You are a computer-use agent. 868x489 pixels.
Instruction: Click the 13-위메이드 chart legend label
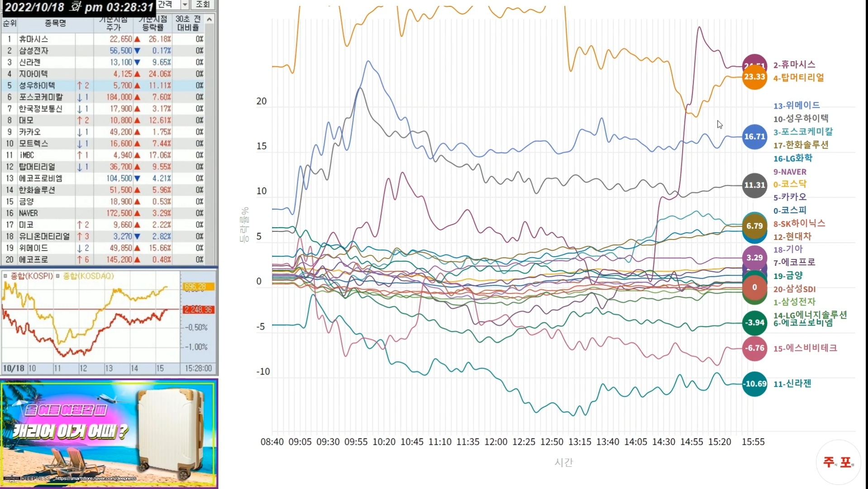(796, 105)
